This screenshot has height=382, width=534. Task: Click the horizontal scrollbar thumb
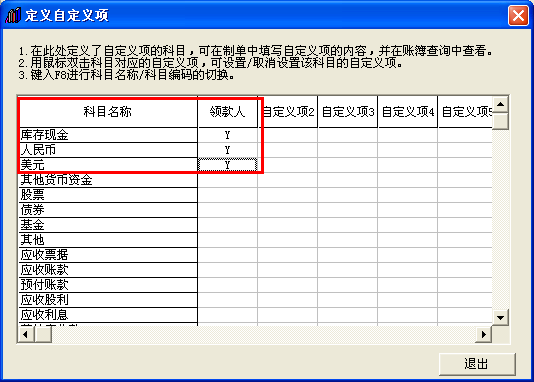43,334
